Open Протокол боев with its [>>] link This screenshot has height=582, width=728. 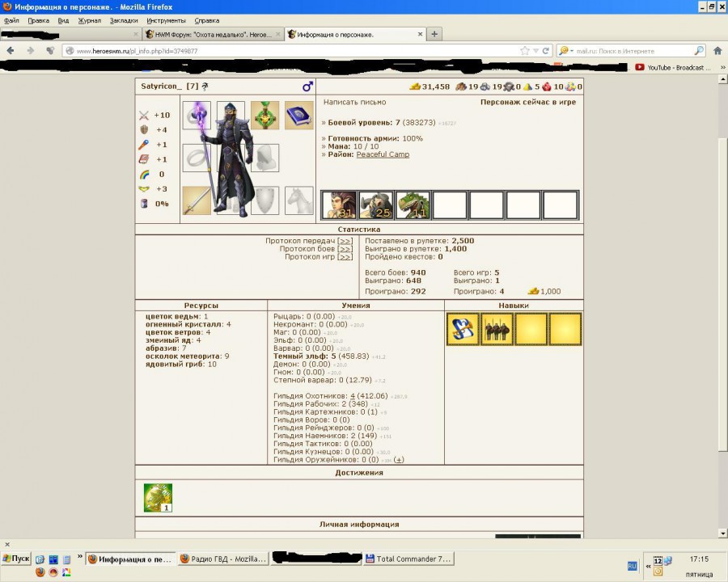pyautogui.click(x=345, y=249)
